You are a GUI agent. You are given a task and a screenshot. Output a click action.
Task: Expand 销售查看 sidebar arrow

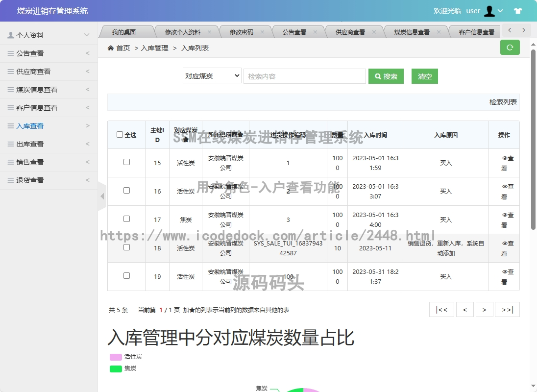(88, 162)
